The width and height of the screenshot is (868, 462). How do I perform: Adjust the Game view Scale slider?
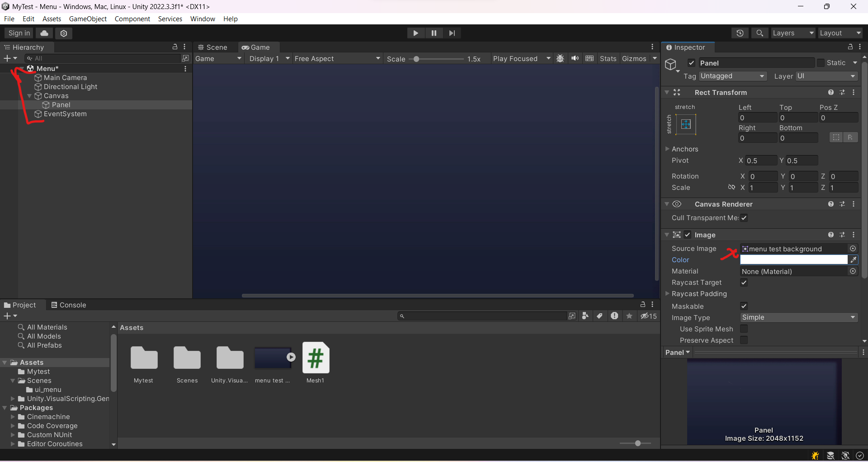pos(437,59)
